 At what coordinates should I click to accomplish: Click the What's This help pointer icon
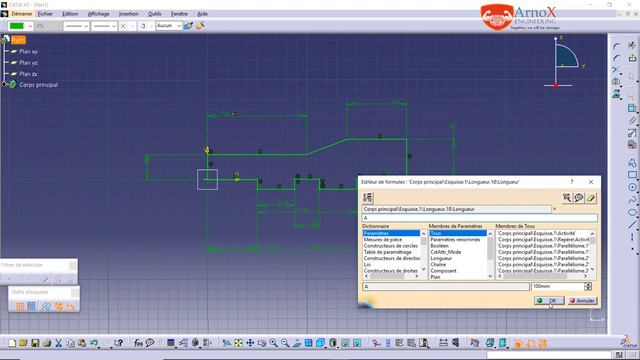click(118, 343)
